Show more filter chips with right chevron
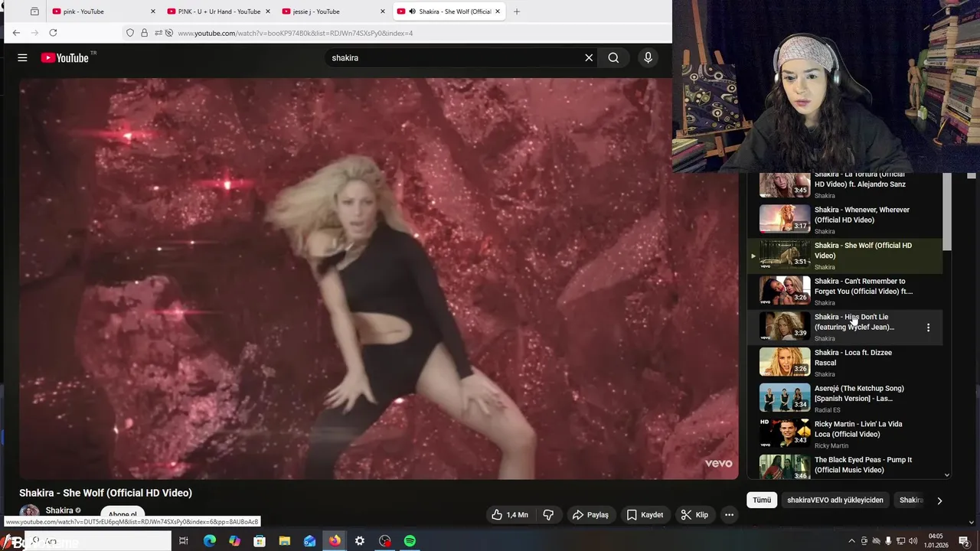Viewport: 980px width, 551px height. pos(939,500)
